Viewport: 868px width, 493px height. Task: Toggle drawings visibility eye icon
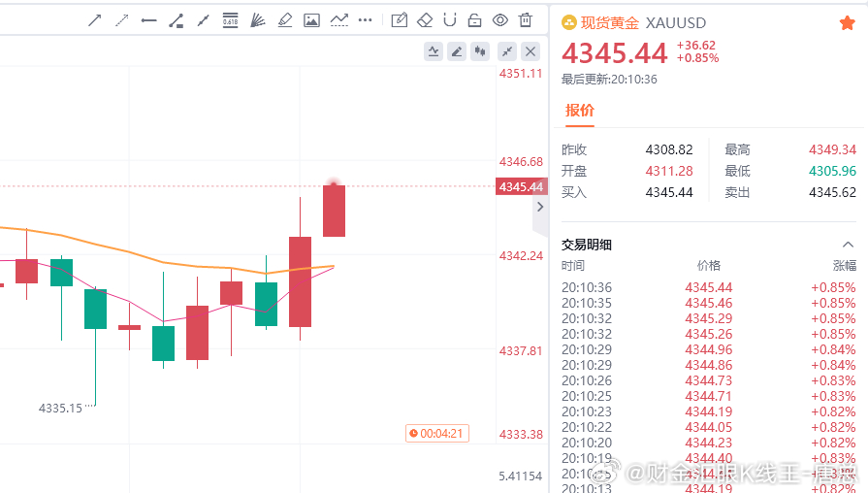coord(500,20)
